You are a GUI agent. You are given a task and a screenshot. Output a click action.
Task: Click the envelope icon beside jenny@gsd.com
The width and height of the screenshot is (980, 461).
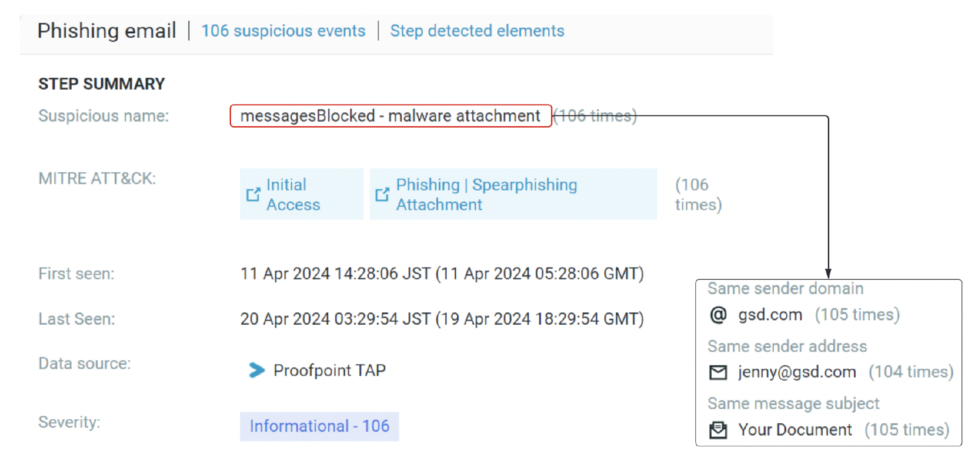[x=718, y=373]
